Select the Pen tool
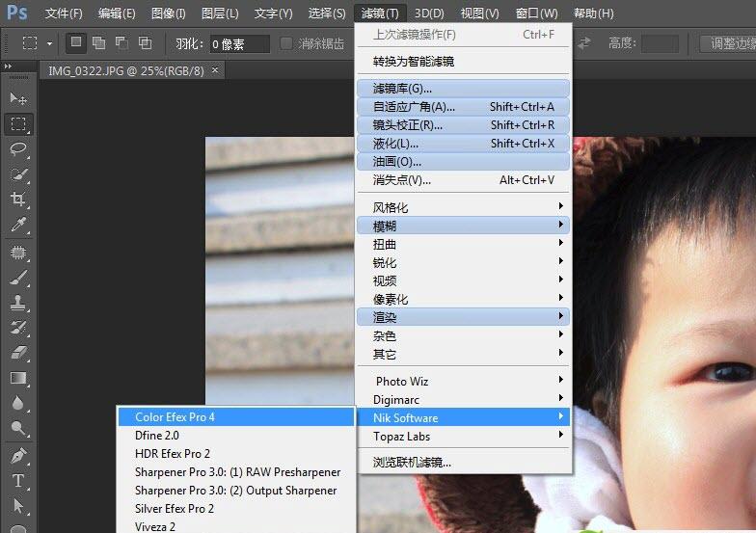 [x=18, y=455]
